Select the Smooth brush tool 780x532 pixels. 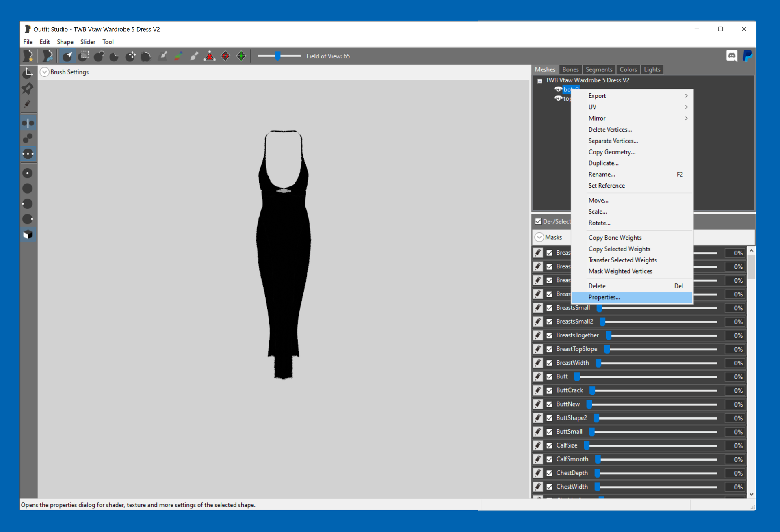tap(146, 56)
